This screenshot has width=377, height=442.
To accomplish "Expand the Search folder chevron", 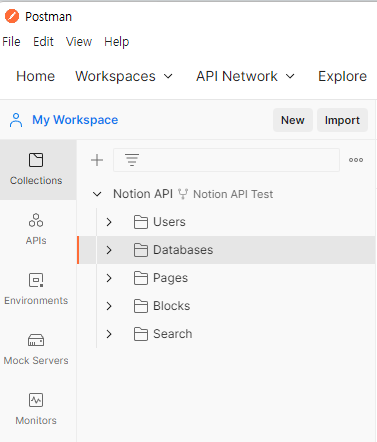I will point(109,334).
